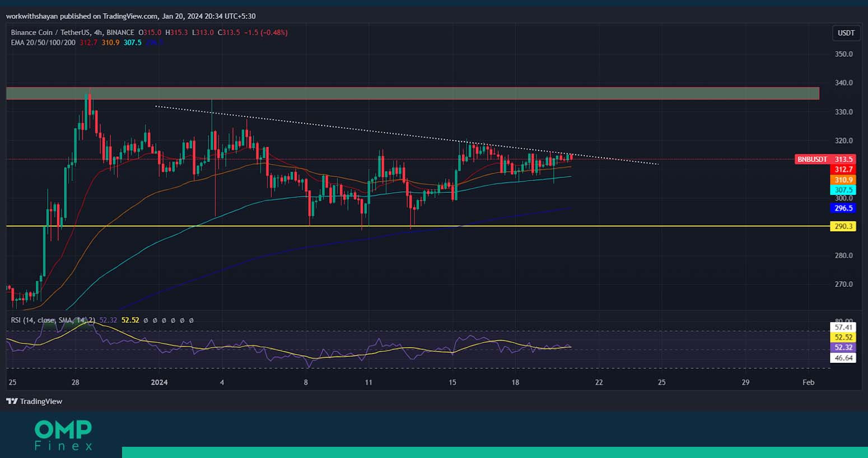Screen dimensions: 868x458
Task: Click the blue 296.5 label on price axis
Action: (x=843, y=208)
